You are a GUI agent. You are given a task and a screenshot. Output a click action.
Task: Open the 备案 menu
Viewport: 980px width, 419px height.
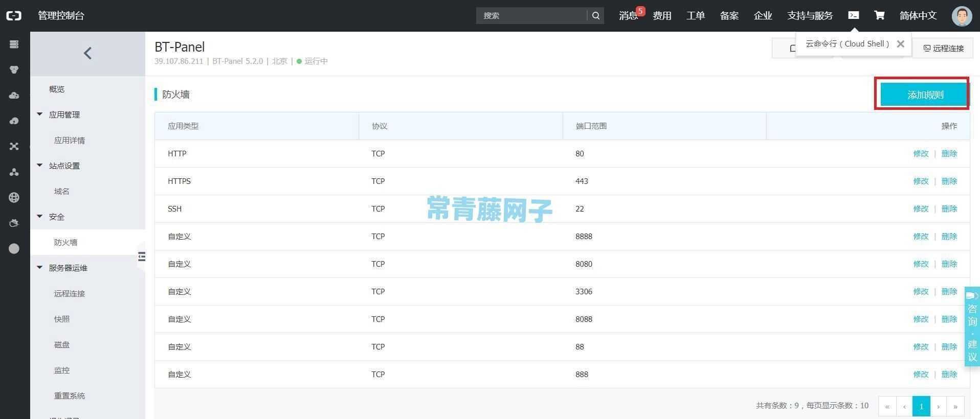729,16
